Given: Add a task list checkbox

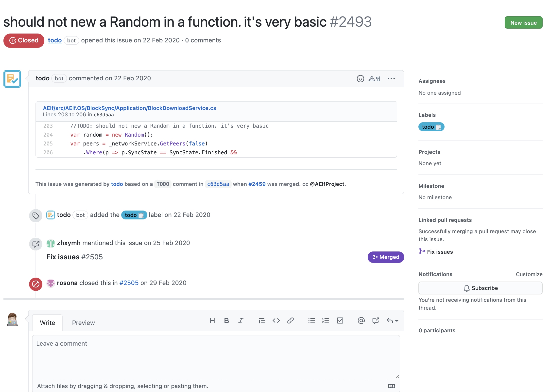Looking at the screenshot, I should (x=340, y=321).
